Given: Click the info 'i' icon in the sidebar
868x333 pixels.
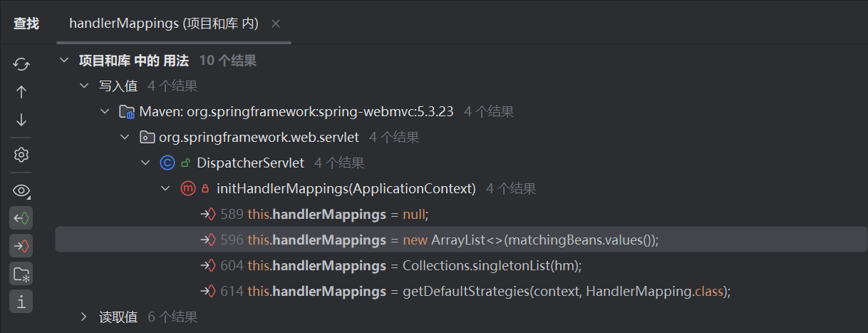Looking at the screenshot, I should [x=21, y=302].
